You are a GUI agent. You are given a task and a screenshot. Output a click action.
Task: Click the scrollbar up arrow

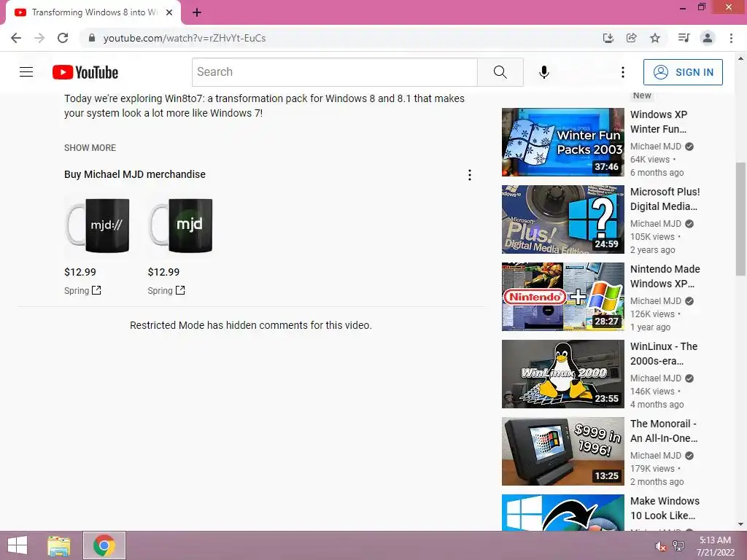tap(740, 58)
